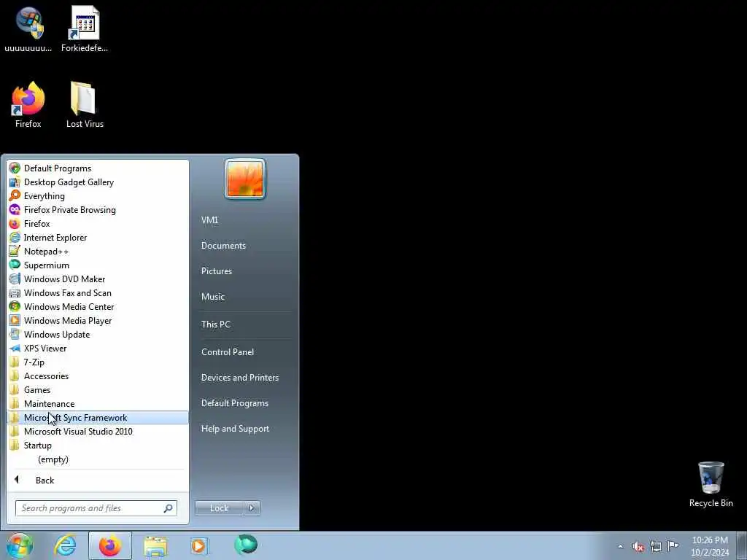Open Windows Media Player in the taskbar
This screenshot has height=560, width=747.
[199, 545]
